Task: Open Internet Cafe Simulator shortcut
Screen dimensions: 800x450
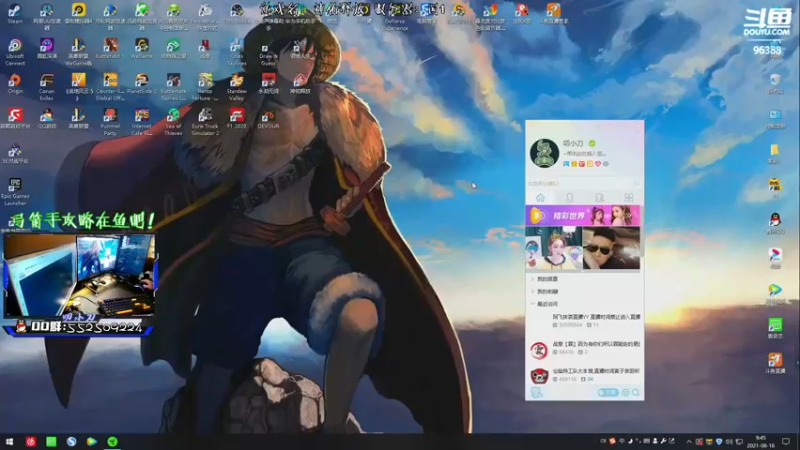Action: [x=141, y=121]
